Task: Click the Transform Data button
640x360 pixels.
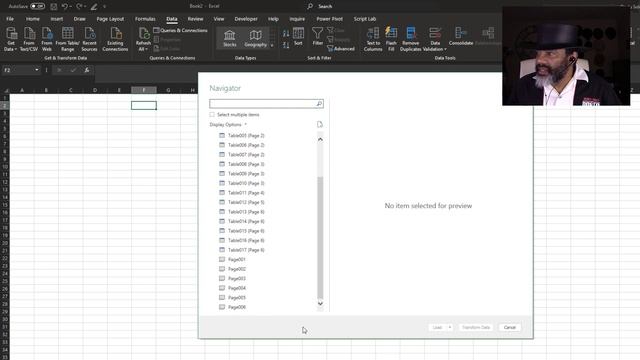Action: point(476,327)
